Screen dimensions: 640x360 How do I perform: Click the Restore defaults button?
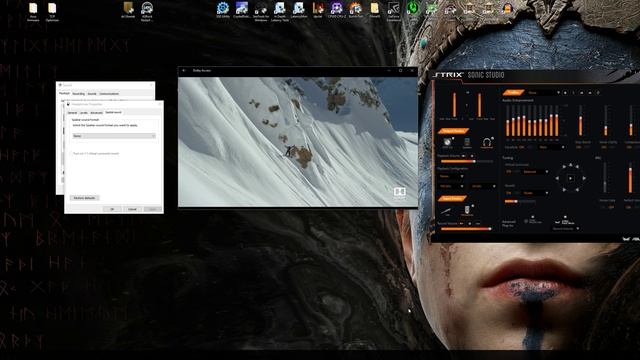click(x=84, y=198)
